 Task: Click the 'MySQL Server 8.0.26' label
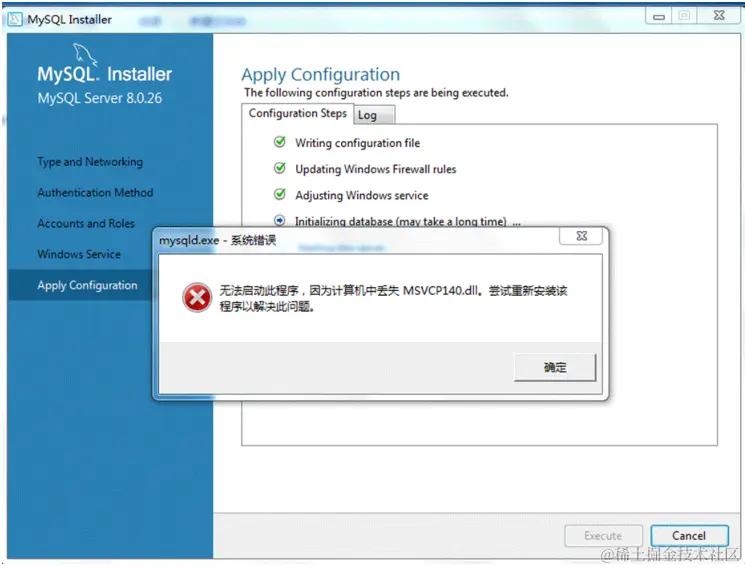100,98
